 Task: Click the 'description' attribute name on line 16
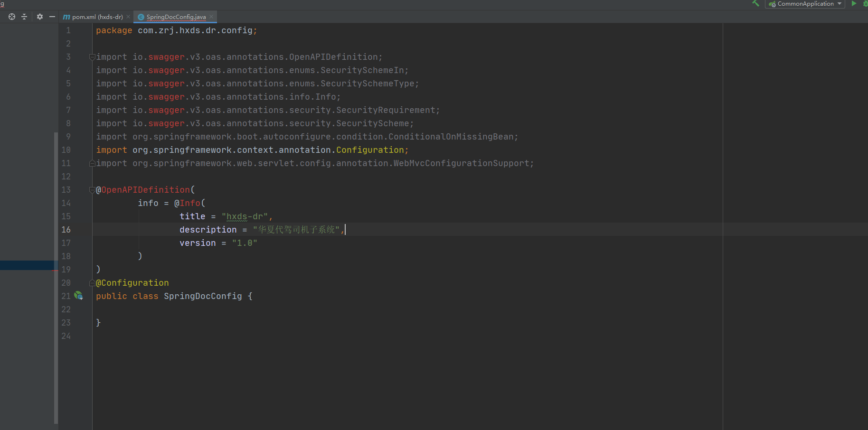(208, 230)
